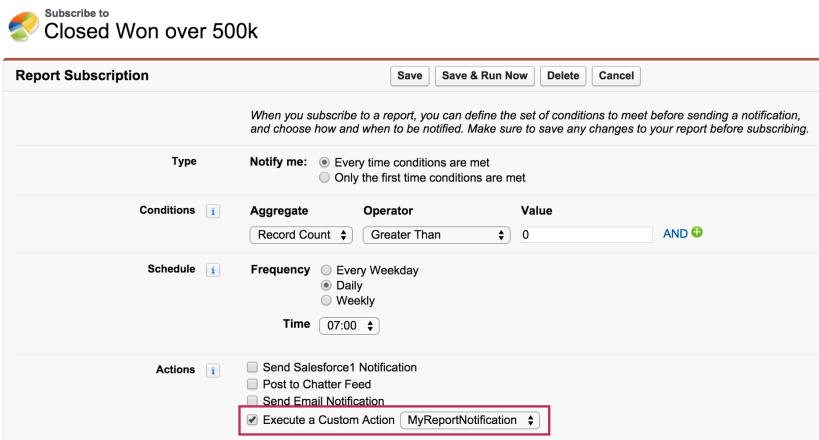The height and width of the screenshot is (440, 819).
Task: Click the info icon next to Schedule
Action: (212, 271)
